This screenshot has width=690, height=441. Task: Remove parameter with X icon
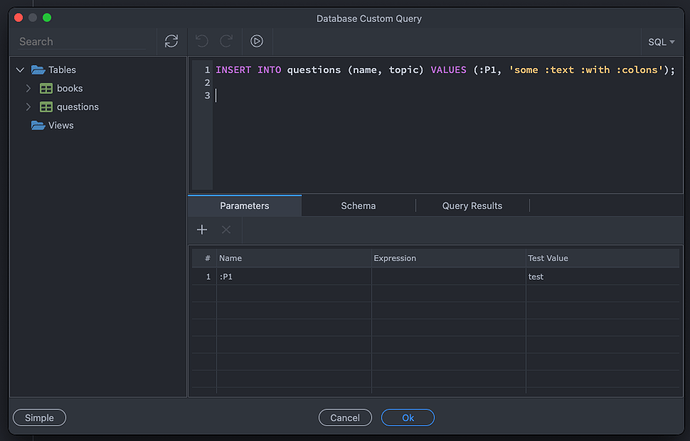coord(226,230)
